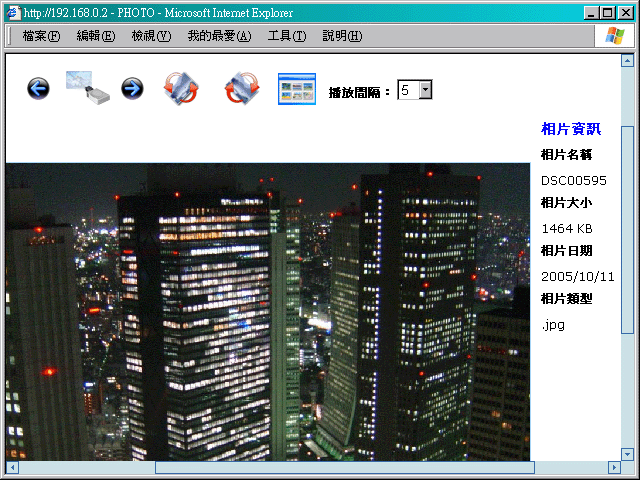This screenshot has width=640, height=480.
Task: Close the Internet Explorer window
Action: click(x=625, y=13)
